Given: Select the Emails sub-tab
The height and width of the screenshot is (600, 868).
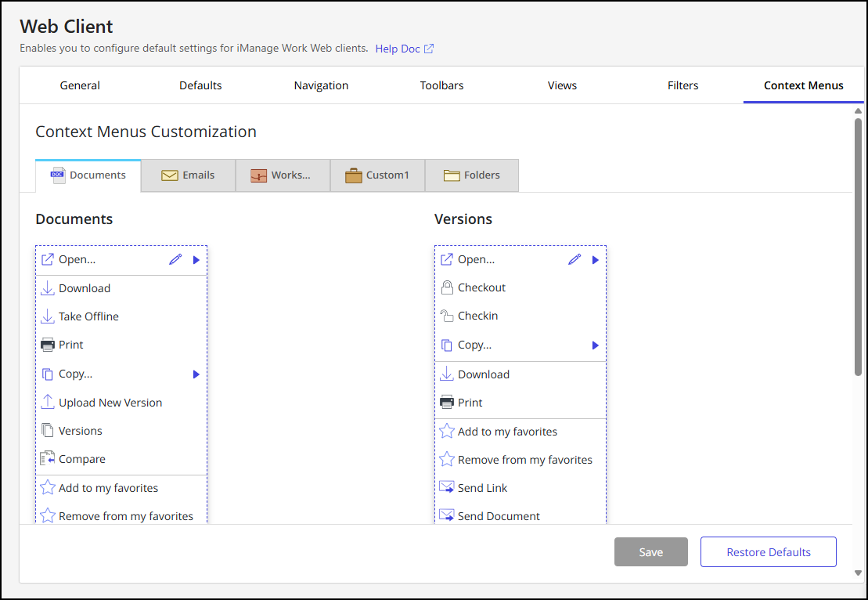Looking at the screenshot, I should pyautogui.click(x=188, y=175).
